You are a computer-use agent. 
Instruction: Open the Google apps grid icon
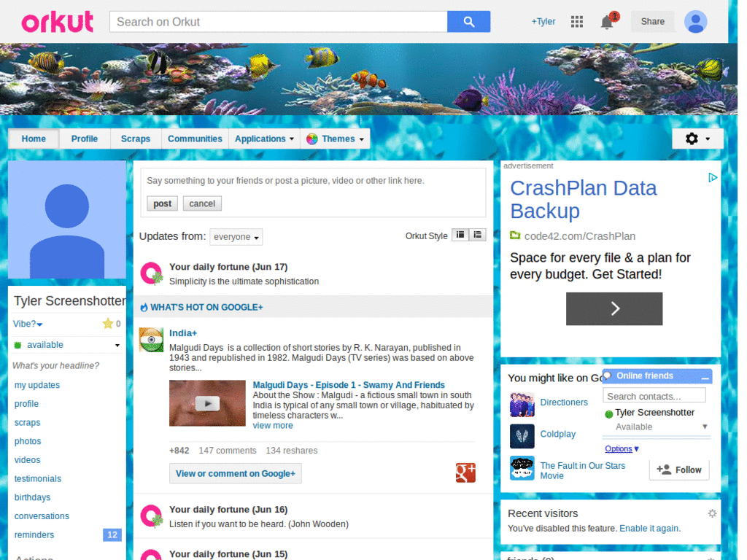pyautogui.click(x=576, y=22)
